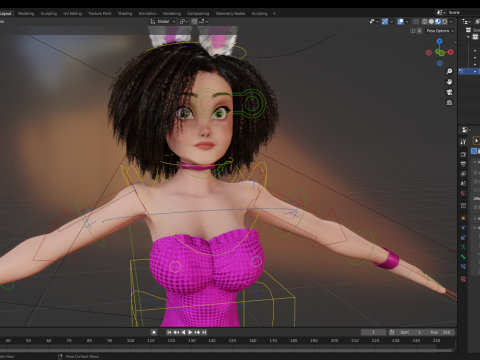480x360 pixels.
Task: Open the Sculpting workspace tab
Action: [49, 14]
